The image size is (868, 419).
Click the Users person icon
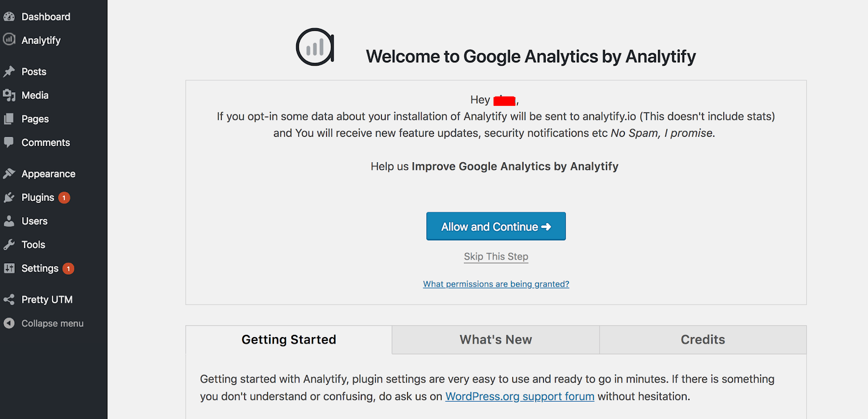[10, 220]
